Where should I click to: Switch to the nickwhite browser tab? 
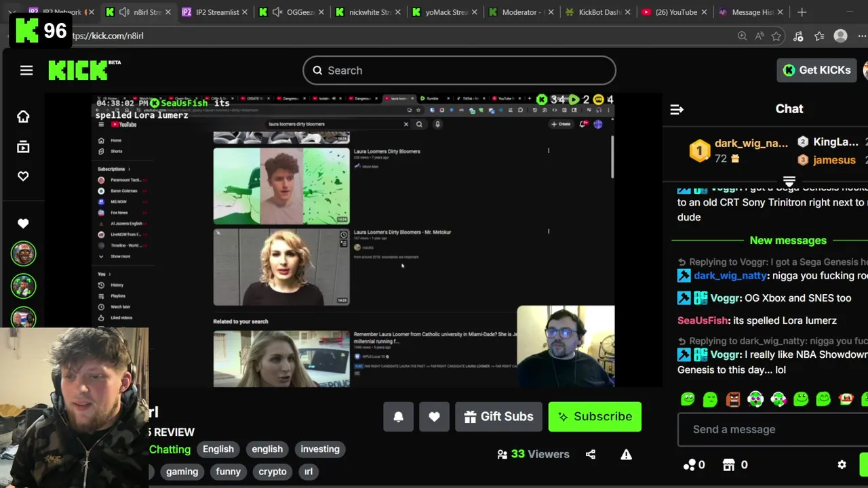tap(369, 12)
